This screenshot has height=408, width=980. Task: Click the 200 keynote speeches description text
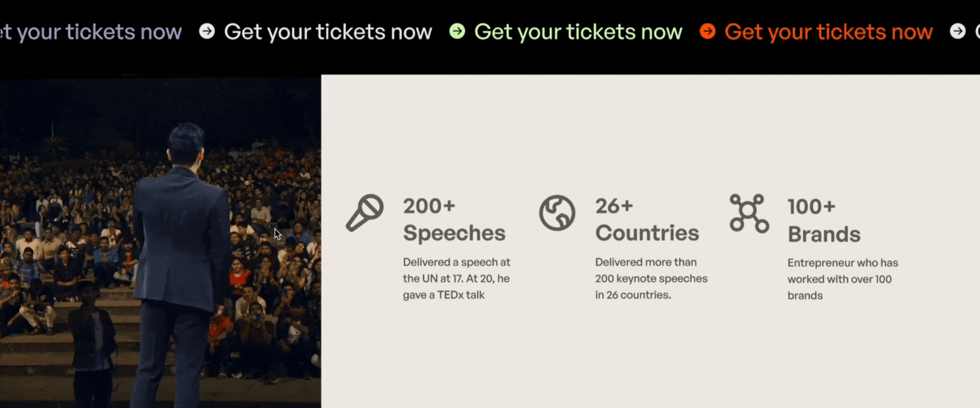651,278
